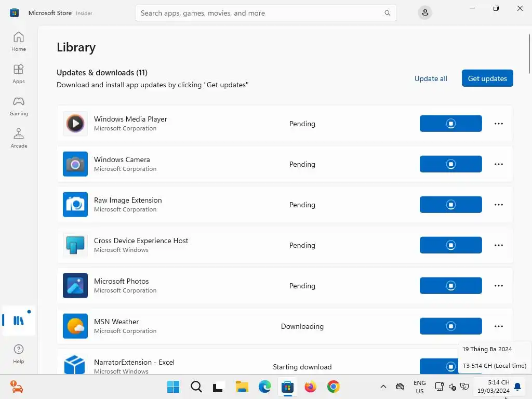
Task: Click the black-and-white app icon in the taskbar
Action: coord(218,387)
